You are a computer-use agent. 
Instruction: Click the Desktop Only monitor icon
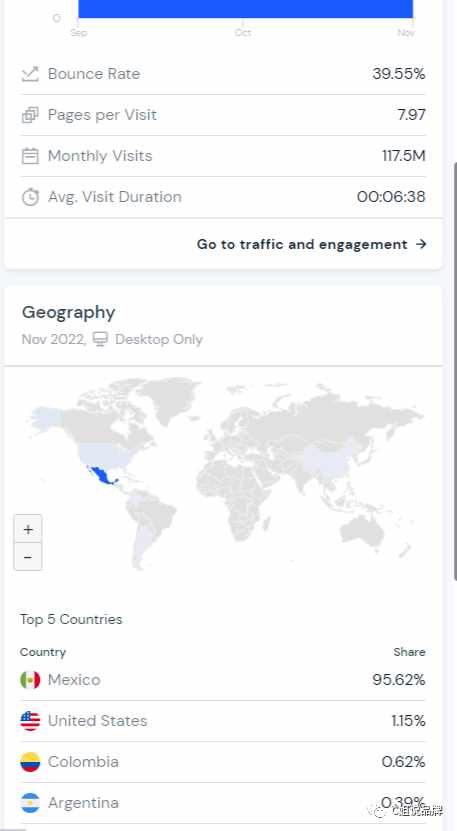point(100,339)
